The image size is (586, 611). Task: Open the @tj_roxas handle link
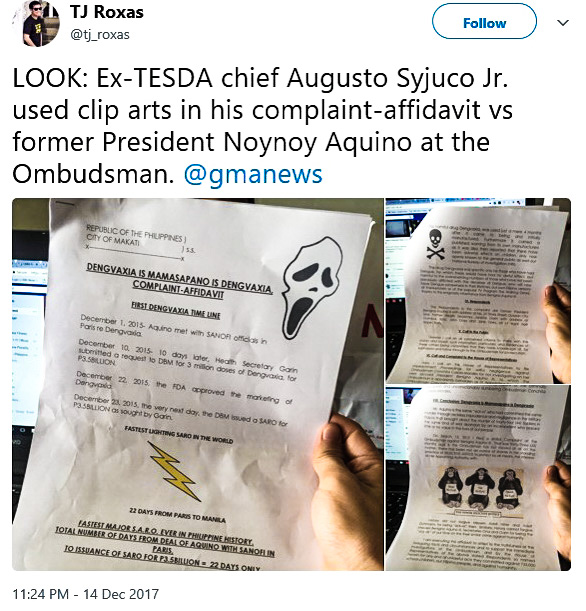(100, 35)
